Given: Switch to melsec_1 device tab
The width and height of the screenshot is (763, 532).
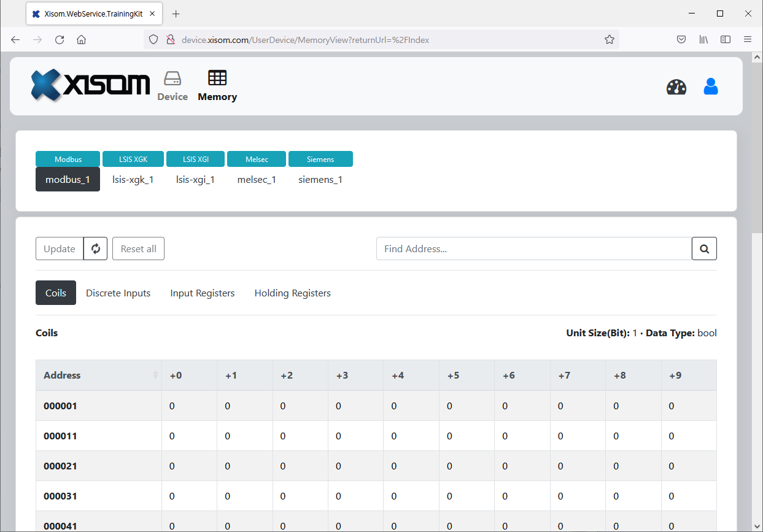Looking at the screenshot, I should point(257,179).
